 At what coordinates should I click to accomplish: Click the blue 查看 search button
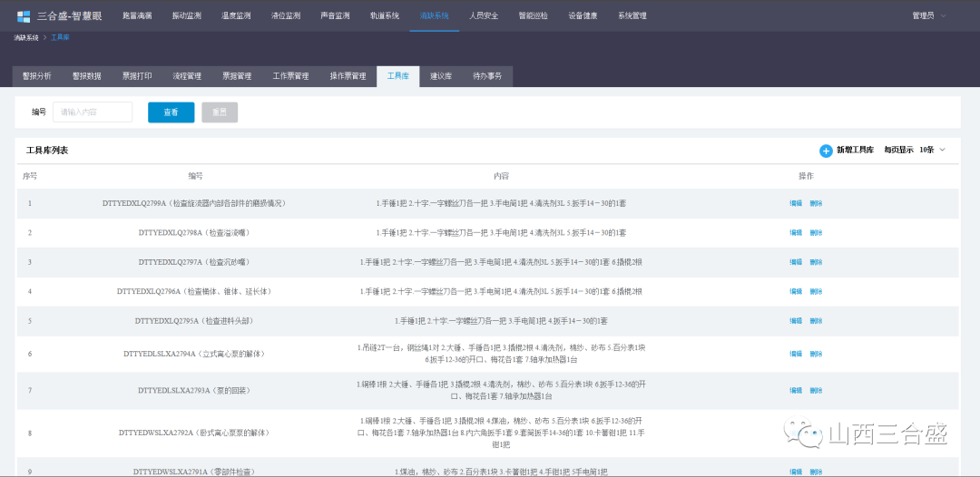pos(171,112)
